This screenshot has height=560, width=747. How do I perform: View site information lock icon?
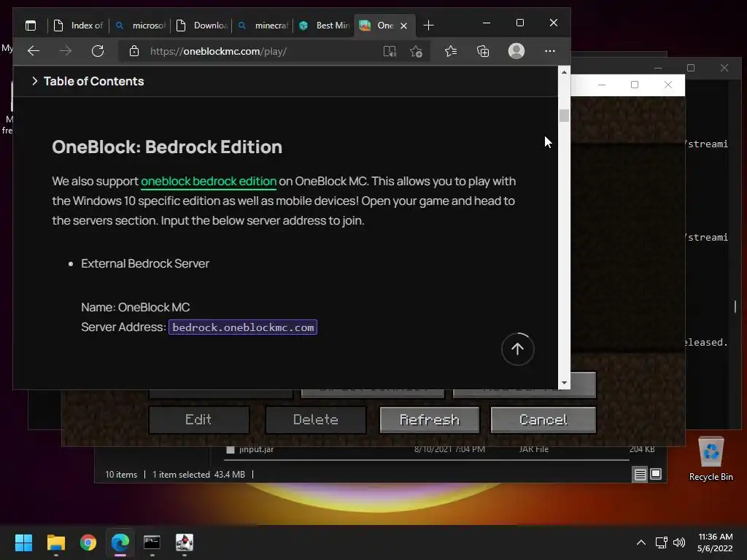[x=134, y=51]
